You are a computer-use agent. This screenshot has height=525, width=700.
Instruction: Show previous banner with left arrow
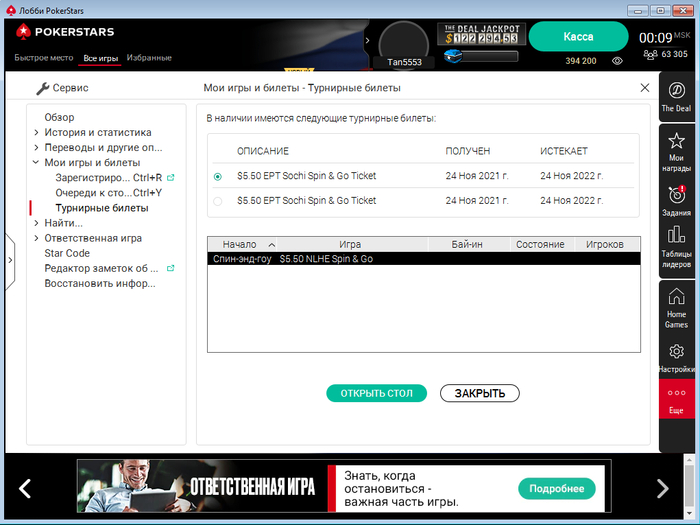coord(25,488)
